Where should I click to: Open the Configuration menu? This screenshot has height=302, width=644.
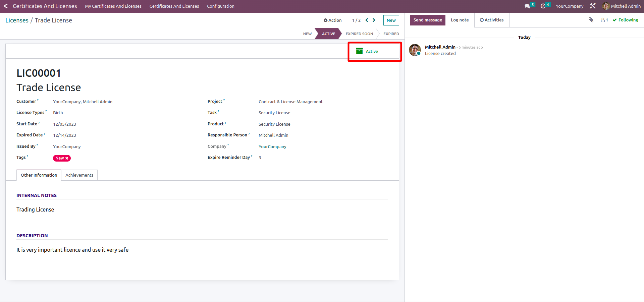(221, 6)
